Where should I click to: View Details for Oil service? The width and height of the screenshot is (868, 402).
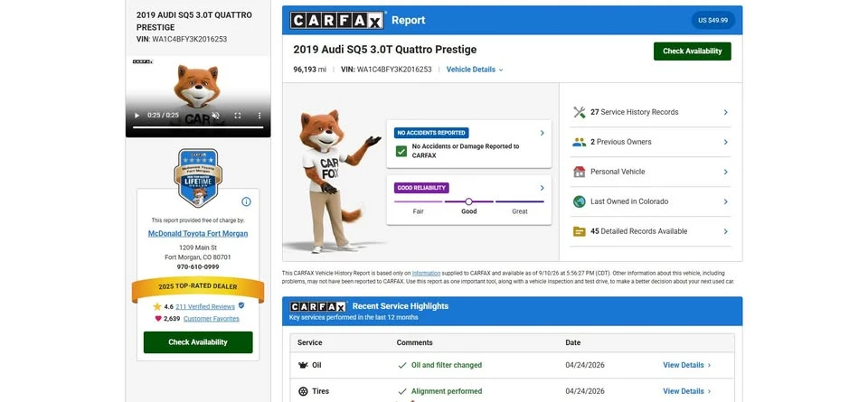point(687,366)
